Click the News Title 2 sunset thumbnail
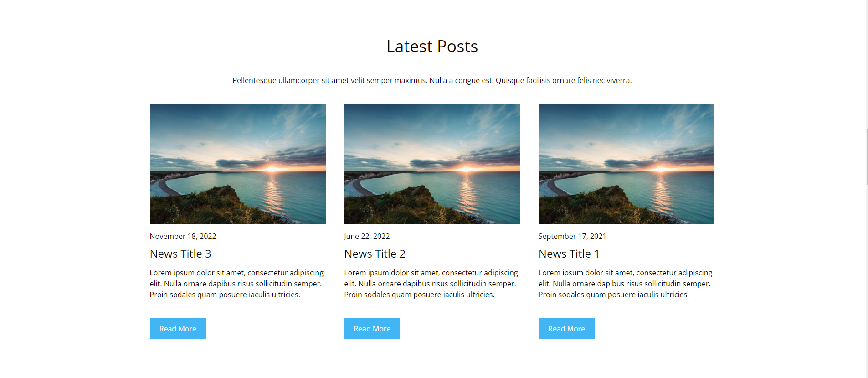The image size is (868, 378). pos(432,164)
